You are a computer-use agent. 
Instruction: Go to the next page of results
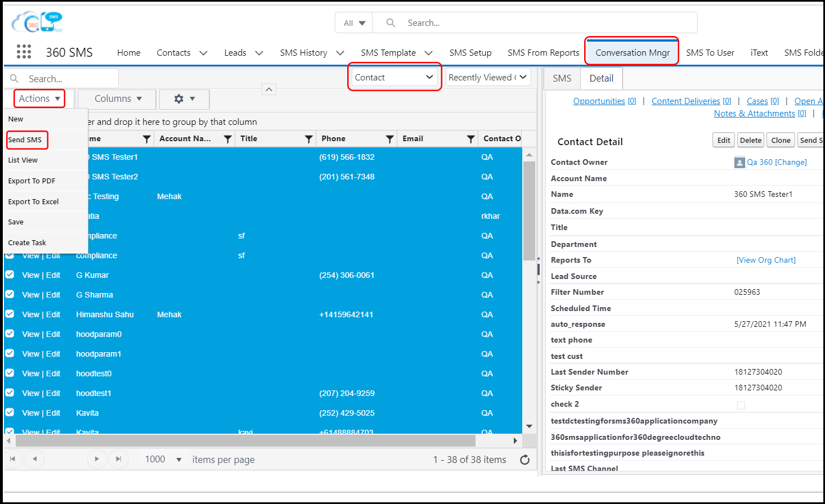click(x=97, y=459)
